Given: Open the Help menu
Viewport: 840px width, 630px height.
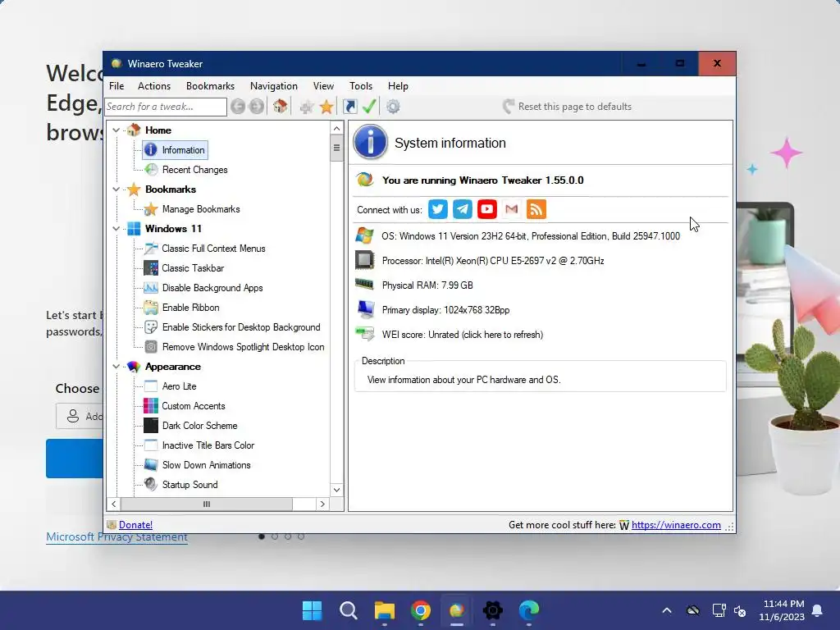Looking at the screenshot, I should [x=398, y=85].
